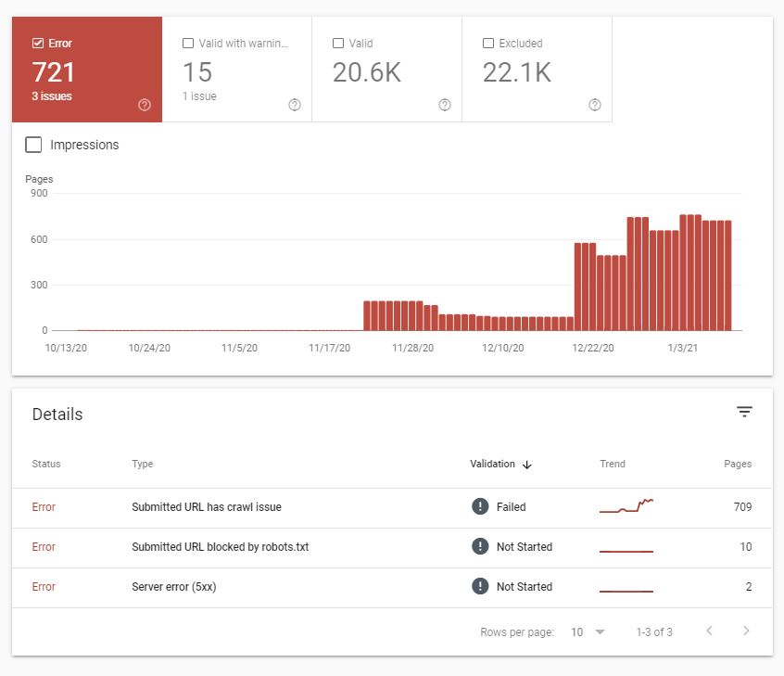Click trend sparkline for robots.txt row
The height and width of the screenshot is (676, 784).
[626, 551]
